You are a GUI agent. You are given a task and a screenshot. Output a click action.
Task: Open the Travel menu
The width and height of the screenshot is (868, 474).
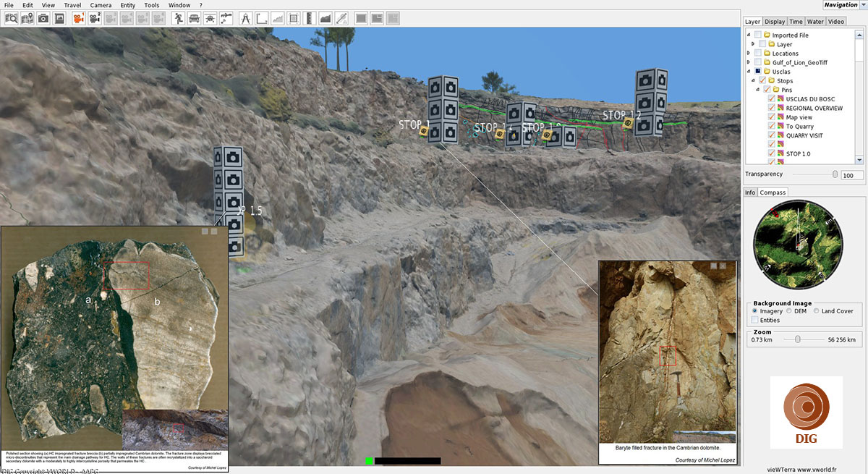point(72,5)
